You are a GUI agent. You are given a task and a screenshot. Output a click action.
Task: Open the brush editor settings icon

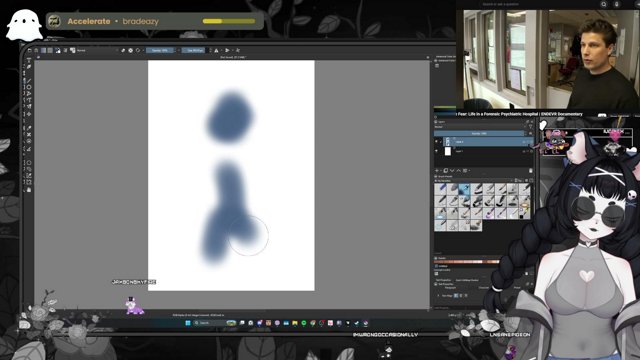pos(65,50)
